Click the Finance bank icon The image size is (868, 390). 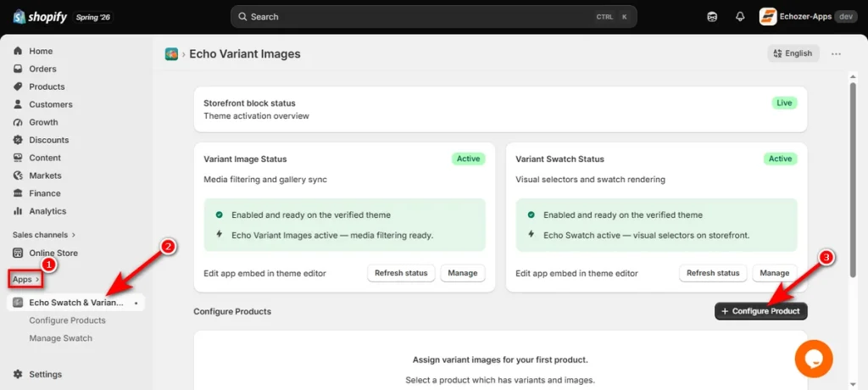click(x=18, y=192)
